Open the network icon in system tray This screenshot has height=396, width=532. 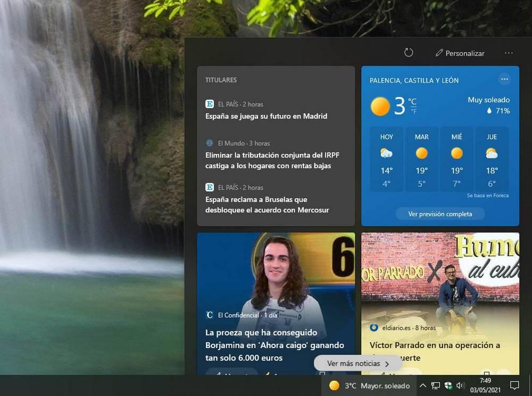coord(435,385)
